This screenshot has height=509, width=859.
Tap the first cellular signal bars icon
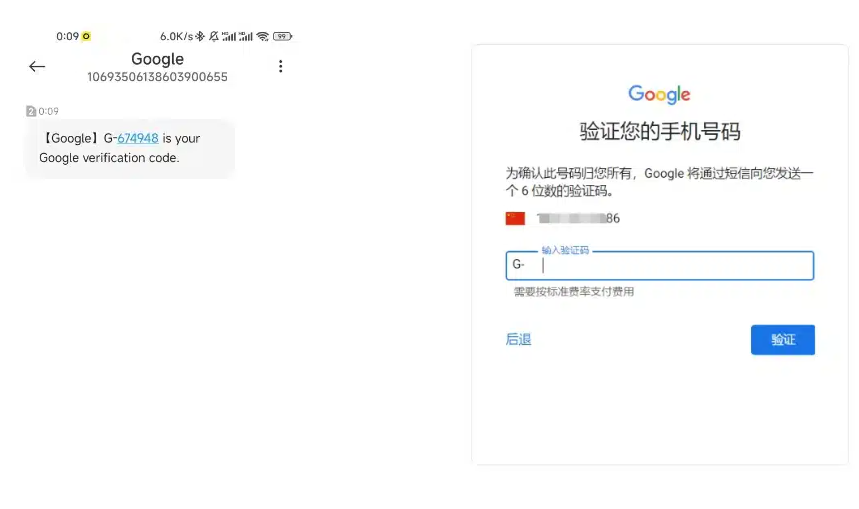click(229, 36)
